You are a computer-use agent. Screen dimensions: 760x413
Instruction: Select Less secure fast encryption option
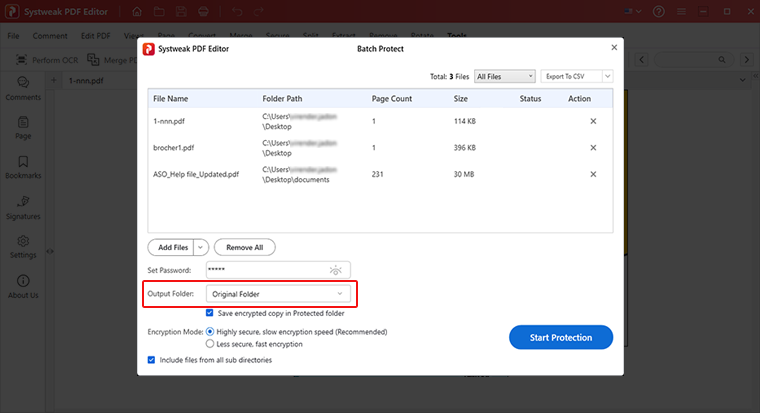(x=210, y=344)
